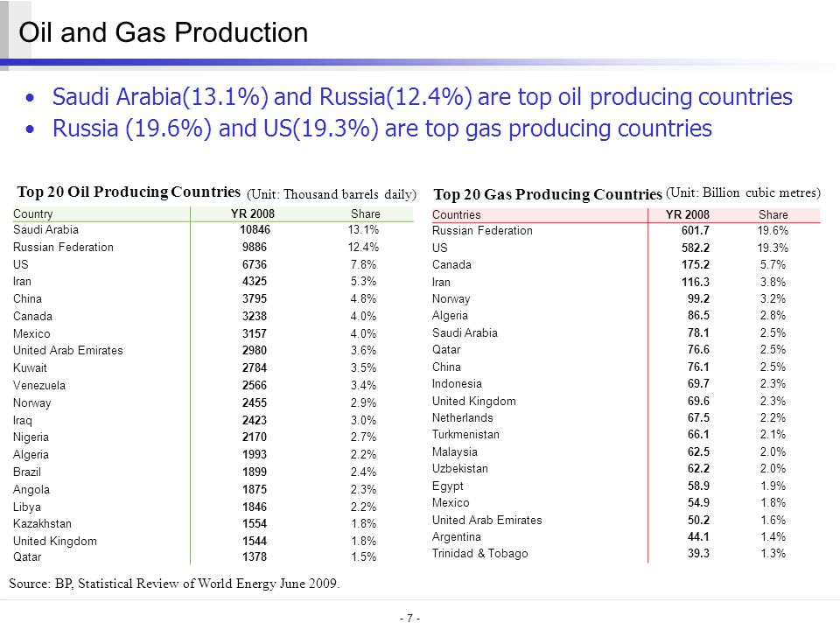This screenshot has width=840, height=630.
Task: Click 'Egypt' row name
Action: pos(447,486)
